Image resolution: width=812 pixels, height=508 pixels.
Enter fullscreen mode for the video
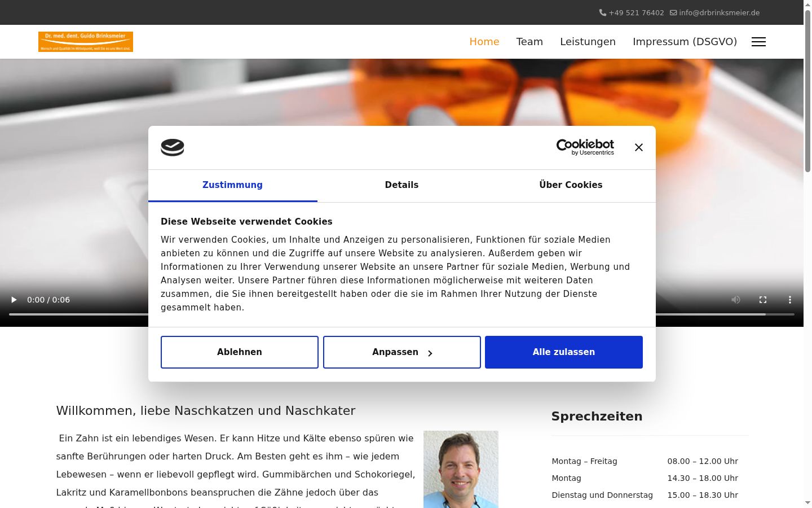tap(763, 300)
